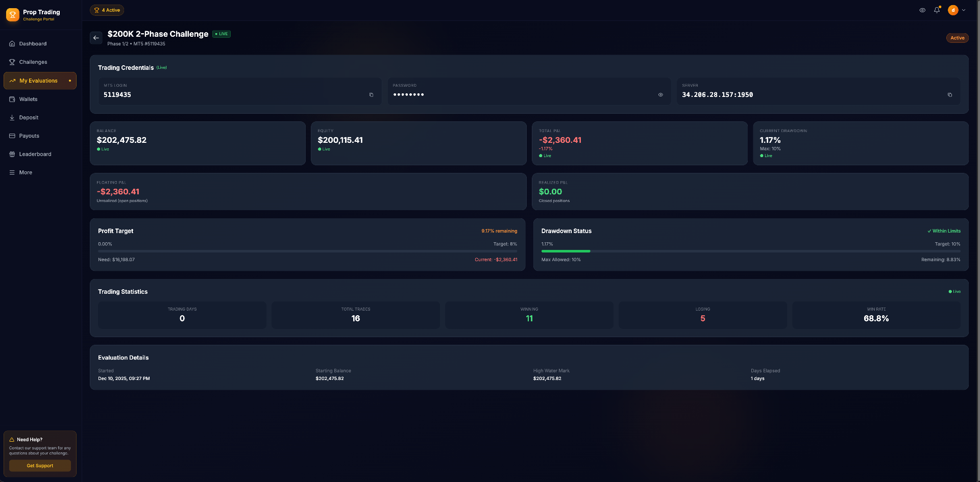
Task: Open Wallets from the sidebar
Action: pyautogui.click(x=29, y=99)
